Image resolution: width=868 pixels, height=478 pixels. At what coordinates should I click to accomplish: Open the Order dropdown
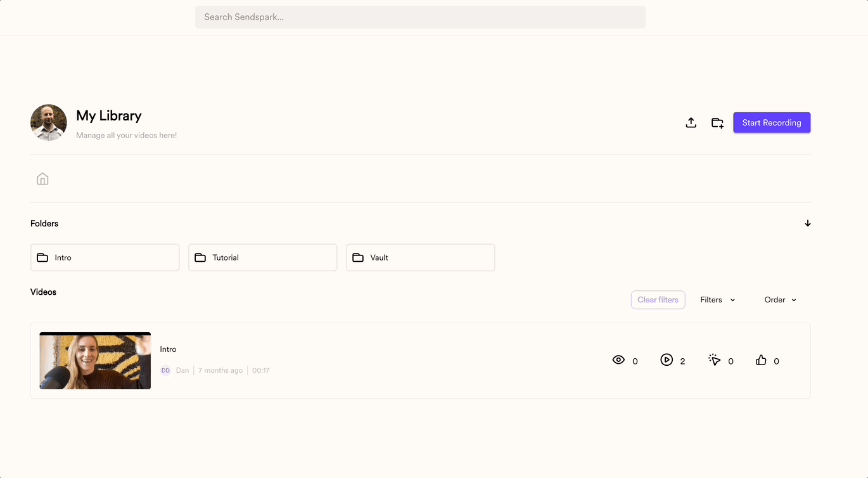click(x=781, y=300)
